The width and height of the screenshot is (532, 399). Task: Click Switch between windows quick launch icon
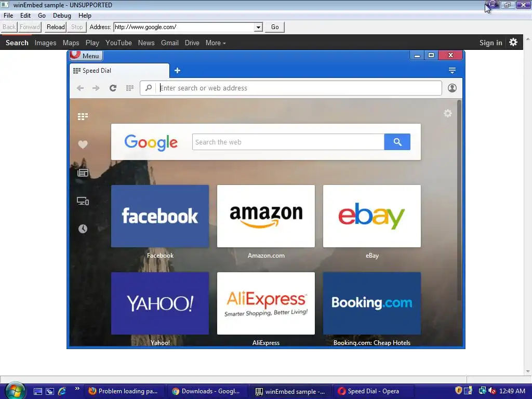50,392
